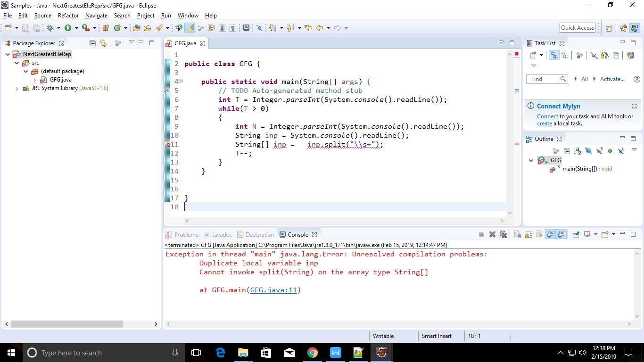Toggle Show Console When Standard Error Changes
Screen dimensions: 644x362
coord(561,234)
